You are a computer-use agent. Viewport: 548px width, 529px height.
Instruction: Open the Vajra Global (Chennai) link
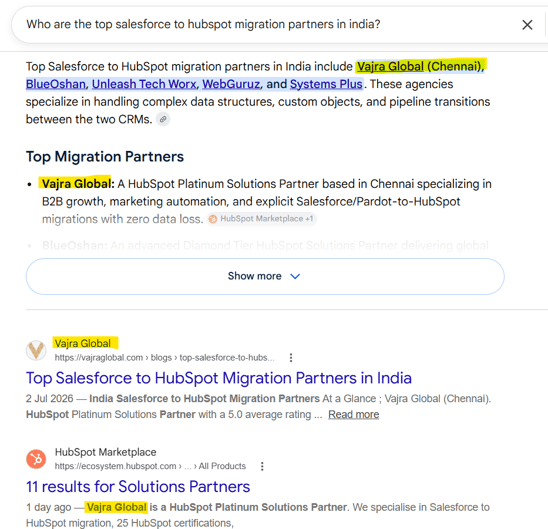point(419,66)
